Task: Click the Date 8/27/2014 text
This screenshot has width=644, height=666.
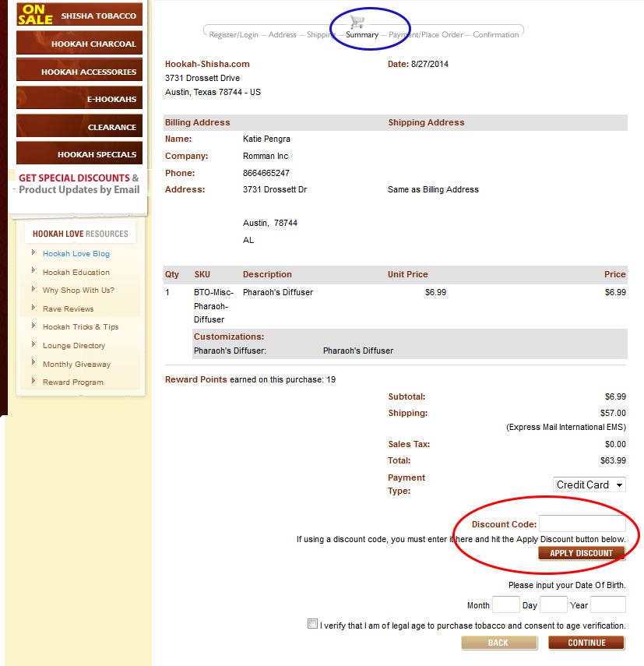Action: [417, 64]
